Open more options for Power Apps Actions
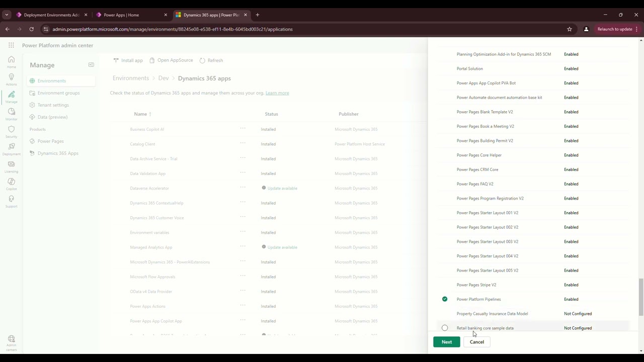644x362 pixels. [243, 306]
